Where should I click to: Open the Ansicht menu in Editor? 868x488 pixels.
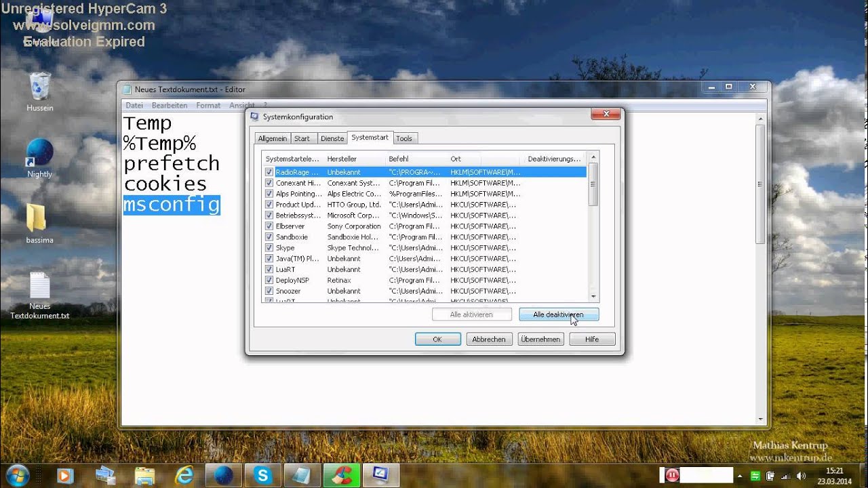tap(241, 105)
